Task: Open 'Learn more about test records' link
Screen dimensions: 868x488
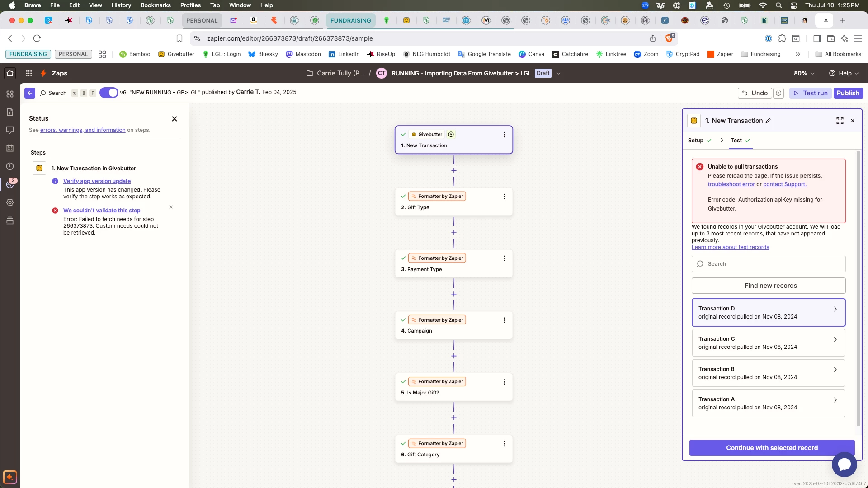Action: pos(730,247)
